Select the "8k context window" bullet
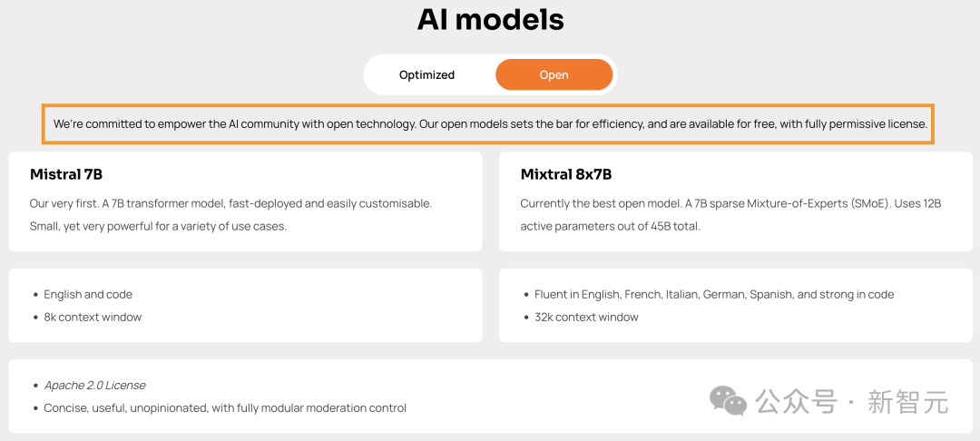 93,318
